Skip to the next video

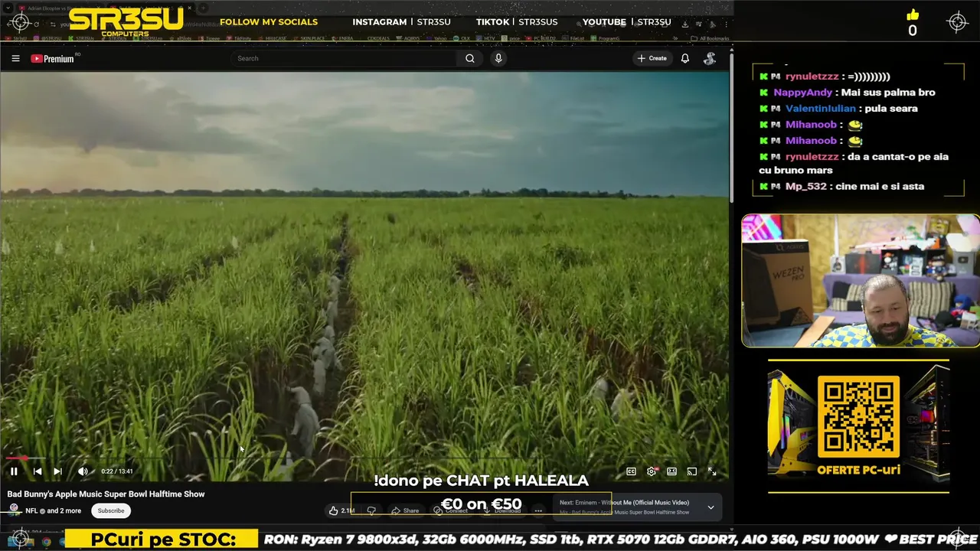click(57, 471)
